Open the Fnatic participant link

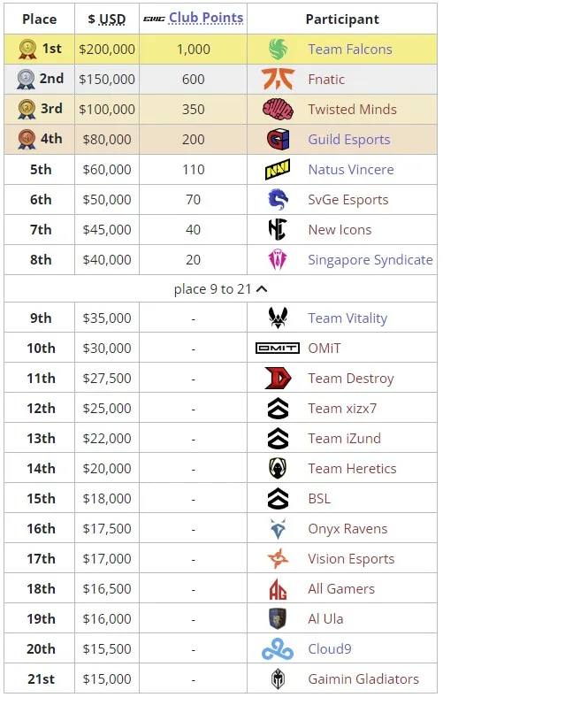click(326, 80)
